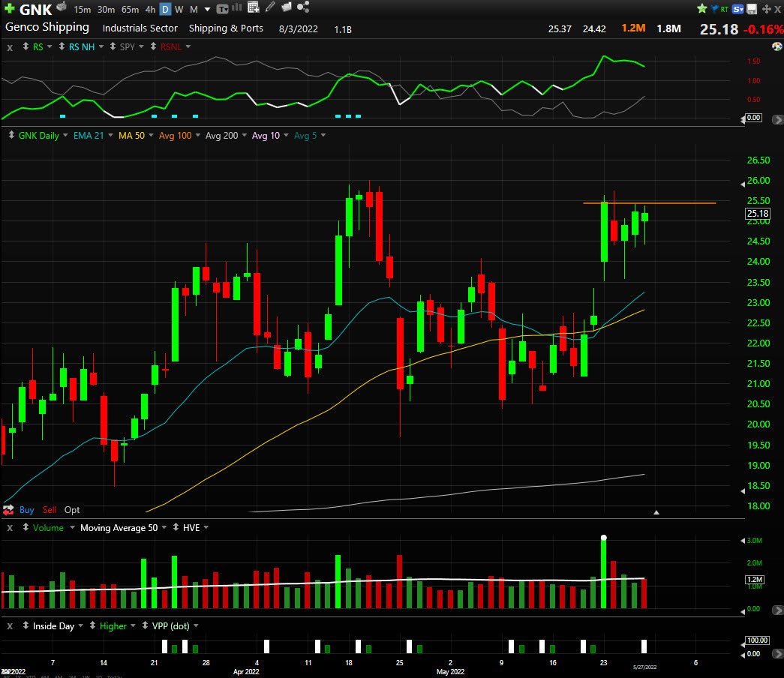Open the Higher indicator dropdown

point(133,626)
